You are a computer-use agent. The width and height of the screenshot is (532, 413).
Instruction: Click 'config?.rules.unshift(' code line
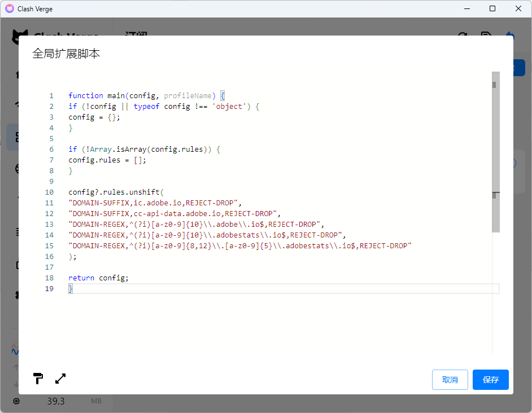pyautogui.click(x=116, y=192)
